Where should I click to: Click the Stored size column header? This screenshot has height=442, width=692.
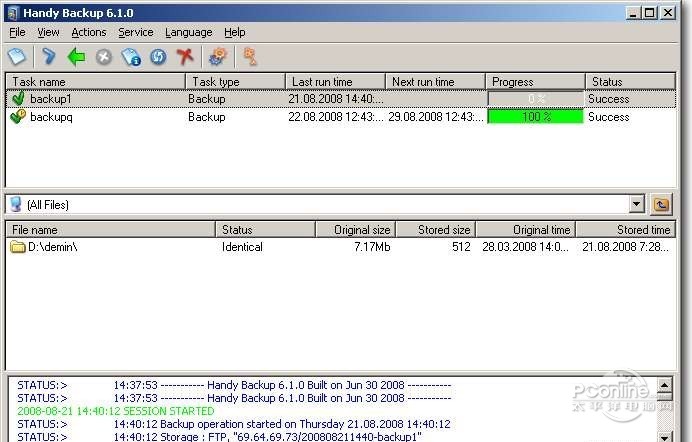(x=436, y=229)
